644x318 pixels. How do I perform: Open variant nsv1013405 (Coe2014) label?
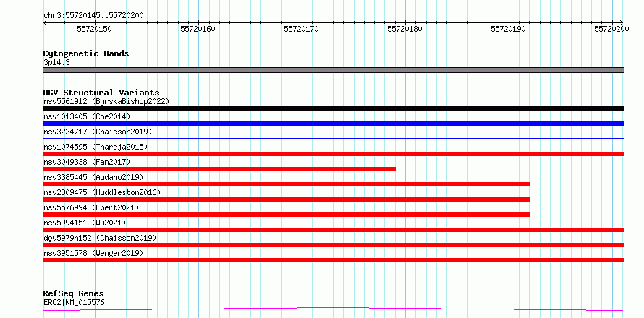point(87,116)
